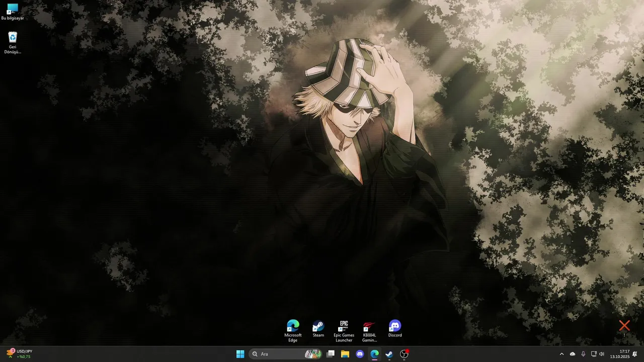Open the Windows Start menu
Screen dimensions: 644x362
click(240, 354)
